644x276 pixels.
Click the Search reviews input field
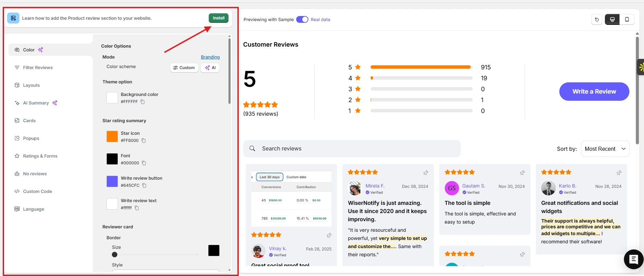[x=352, y=149]
